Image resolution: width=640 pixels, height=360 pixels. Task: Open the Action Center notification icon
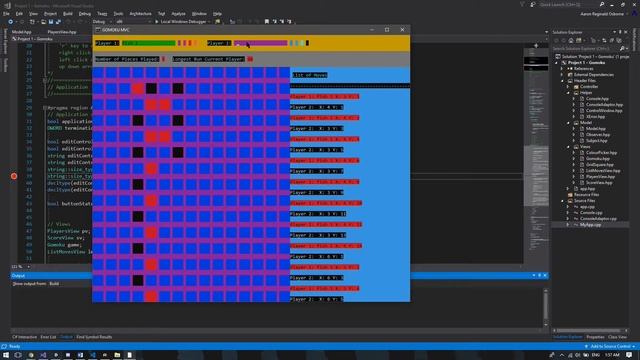(629, 355)
